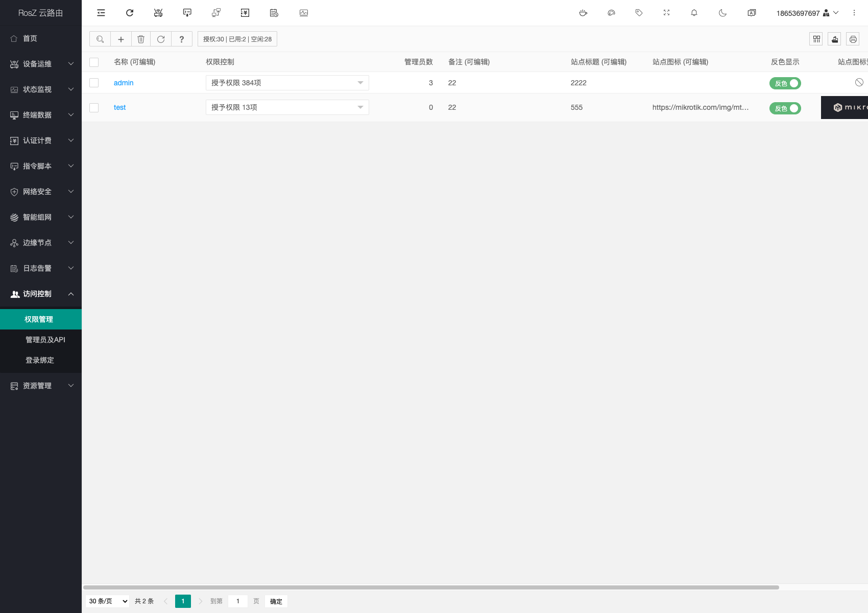Open the 授予权限 384项 dropdown

click(287, 83)
